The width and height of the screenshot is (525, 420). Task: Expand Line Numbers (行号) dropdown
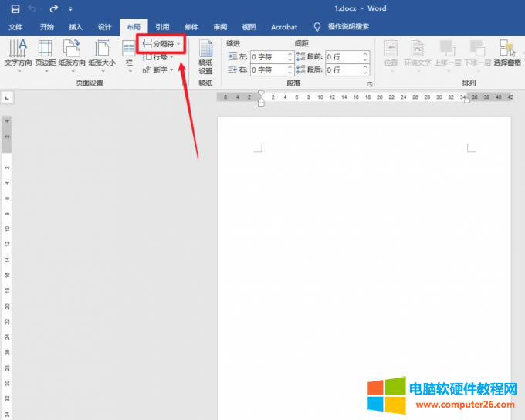[159, 57]
